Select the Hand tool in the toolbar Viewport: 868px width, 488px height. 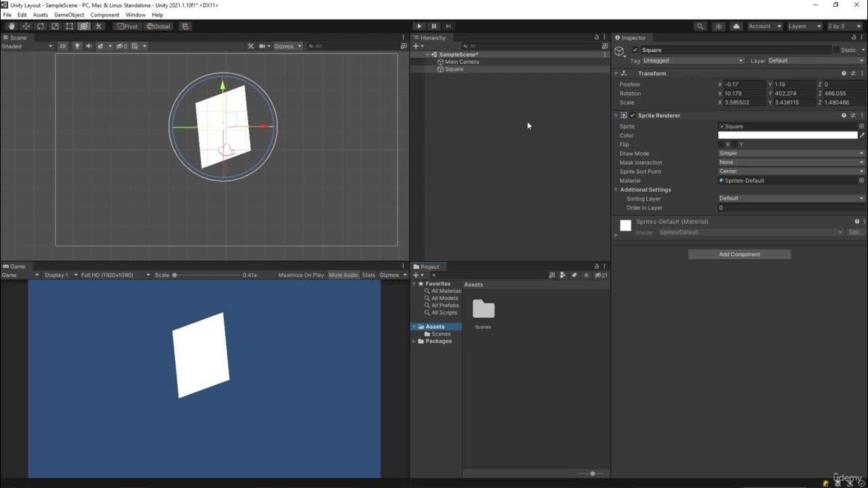(11, 26)
